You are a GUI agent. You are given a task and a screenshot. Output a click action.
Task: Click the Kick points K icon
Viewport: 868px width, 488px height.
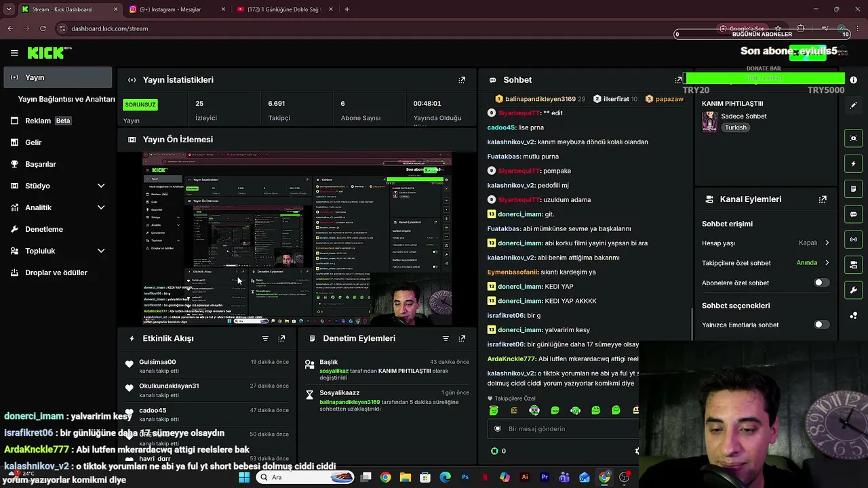pyautogui.click(x=494, y=451)
